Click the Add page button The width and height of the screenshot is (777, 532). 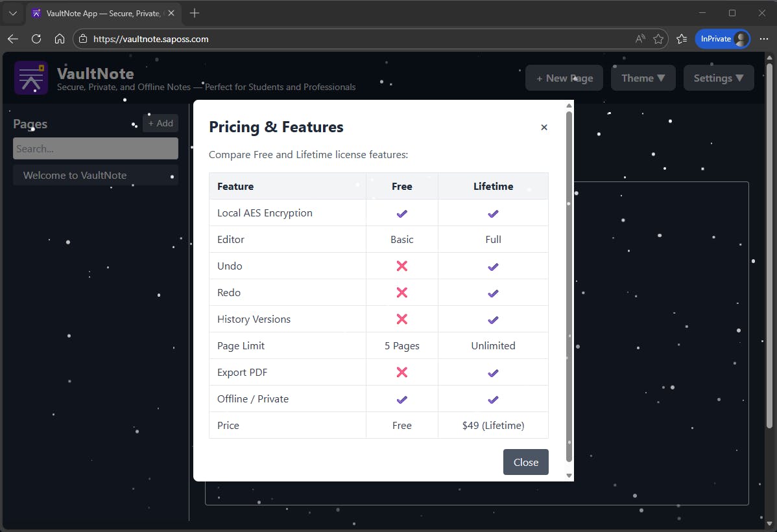tap(160, 123)
